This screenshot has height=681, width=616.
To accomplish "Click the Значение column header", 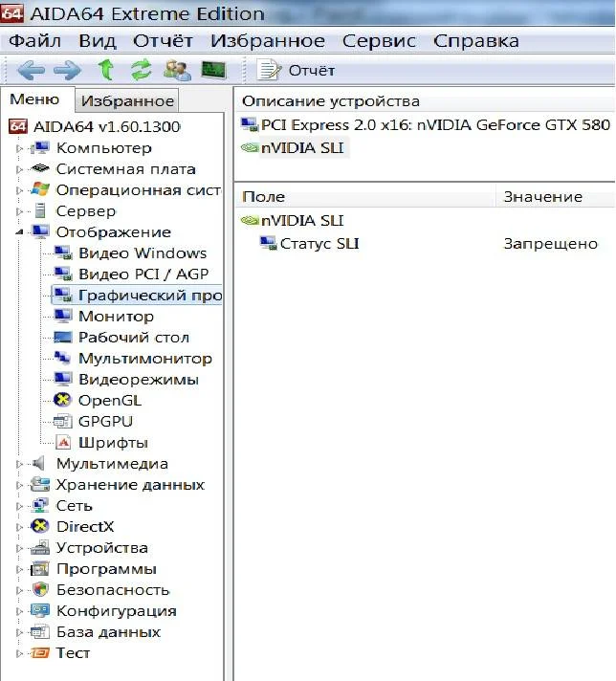I will point(555,197).
